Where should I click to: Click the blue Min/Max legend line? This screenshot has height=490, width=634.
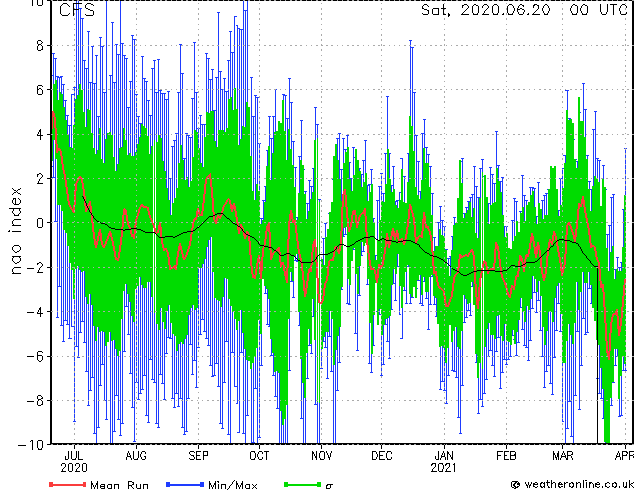click(185, 484)
